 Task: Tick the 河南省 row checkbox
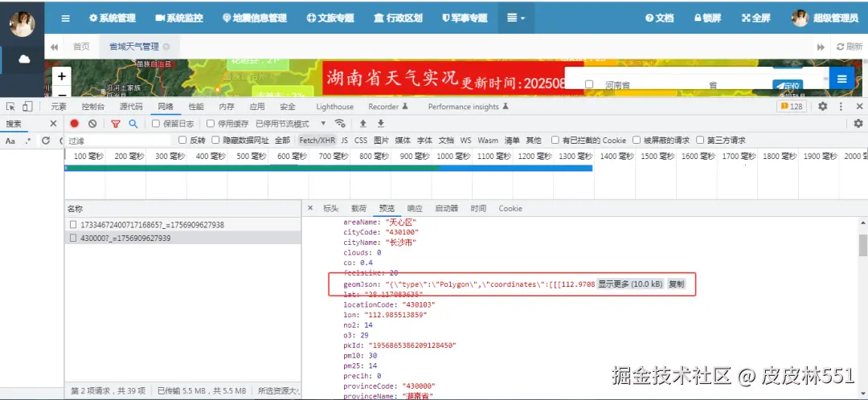589,84
